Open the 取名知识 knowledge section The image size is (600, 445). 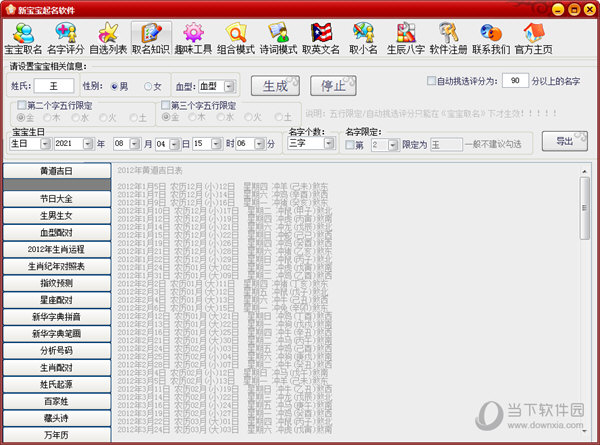pyautogui.click(x=151, y=39)
